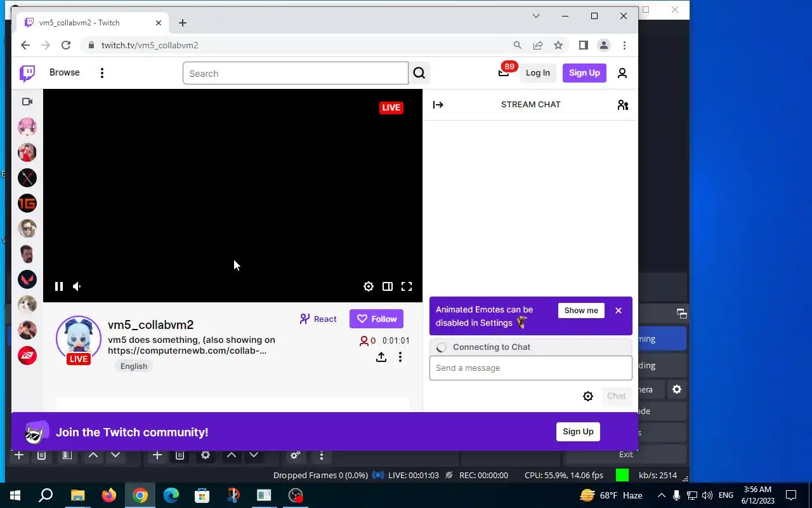Open chat settings gear icon
The width and height of the screenshot is (812, 508).
click(x=588, y=396)
